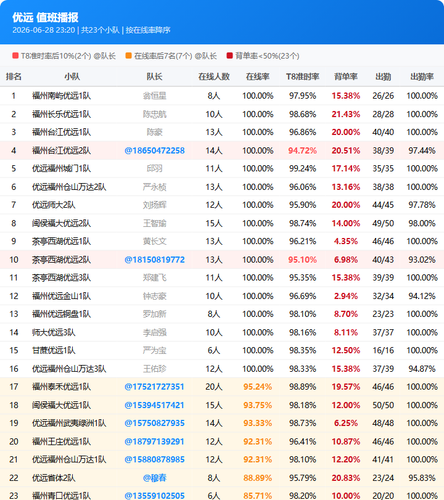This screenshot has width=444, height=500.
Task: Open mention @15394517421 in row 18
Action: 154,405
